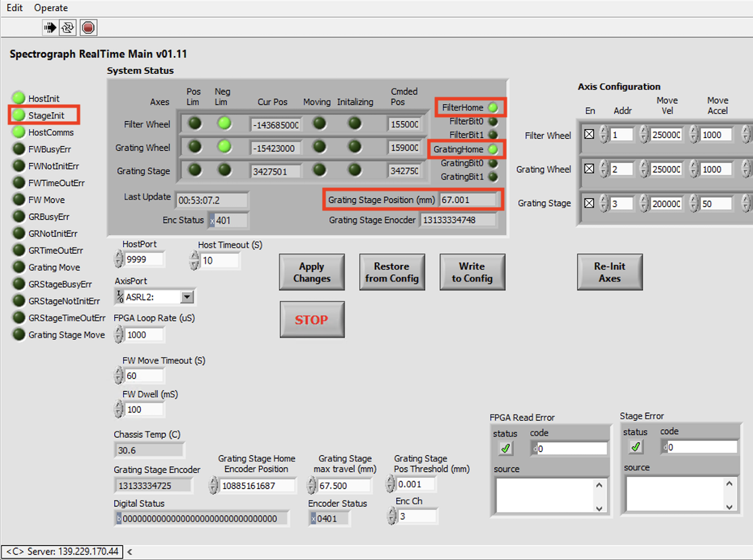
Task: Toggle the Grating Wheel enable checkbox
Action: click(x=589, y=169)
